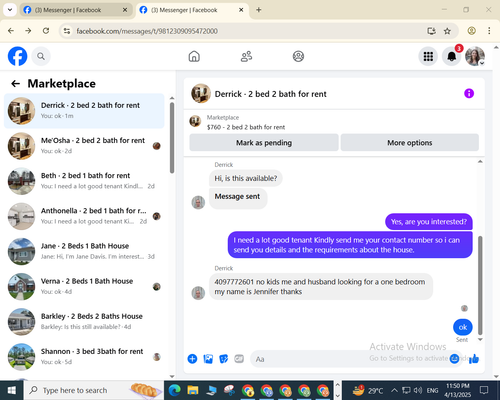Select Verna - 2 Beds 1 Bath House chat
500x400 pixels.
point(84,286)
